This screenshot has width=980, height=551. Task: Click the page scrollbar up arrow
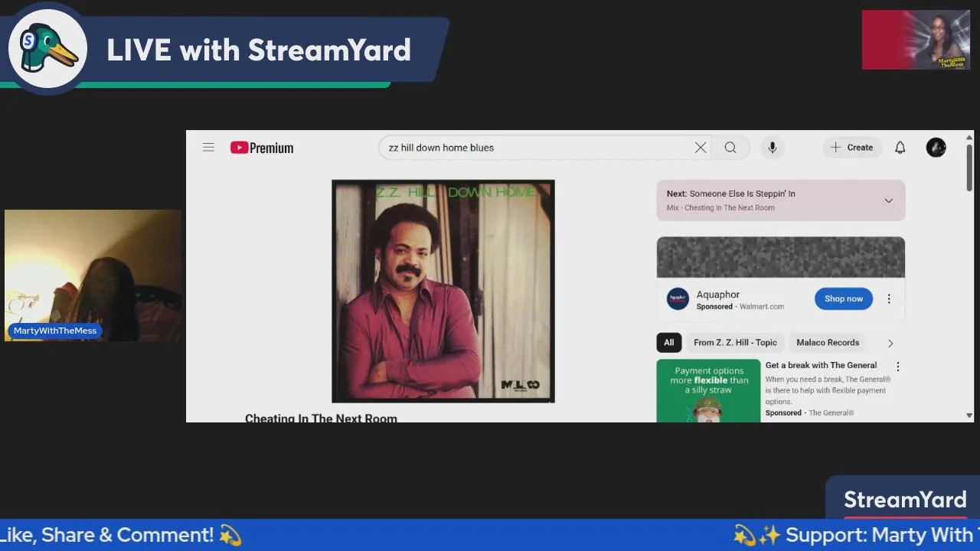(x=969, y=136)
